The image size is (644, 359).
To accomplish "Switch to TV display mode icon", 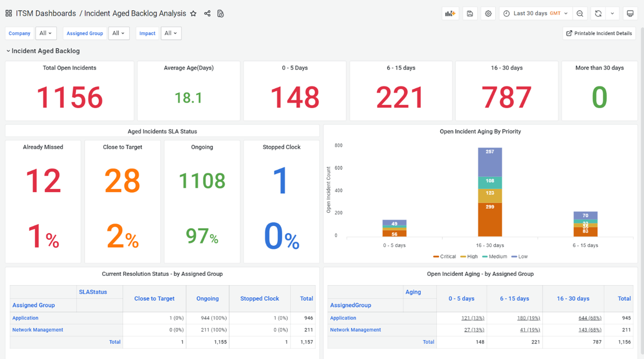I will [x=630, y=14].
